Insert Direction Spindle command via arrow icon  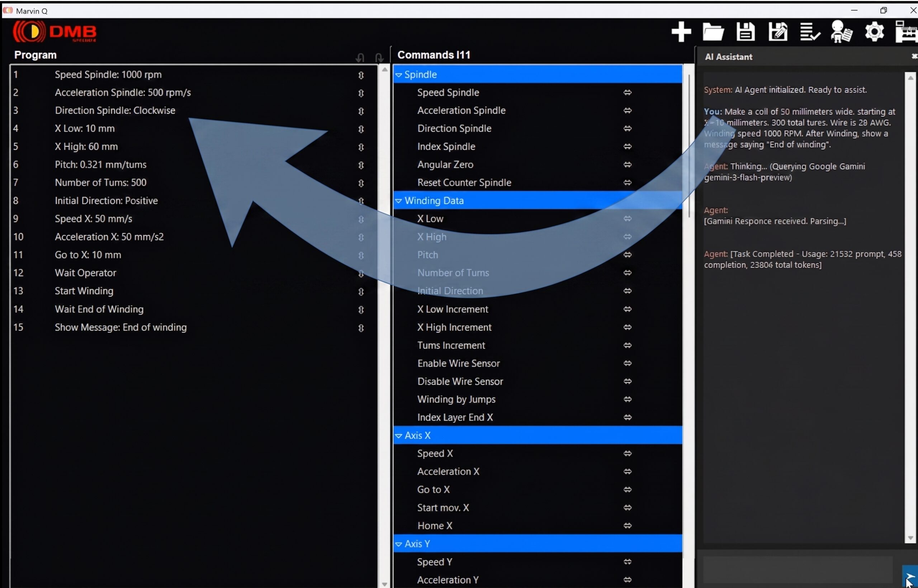click(628, 128)
